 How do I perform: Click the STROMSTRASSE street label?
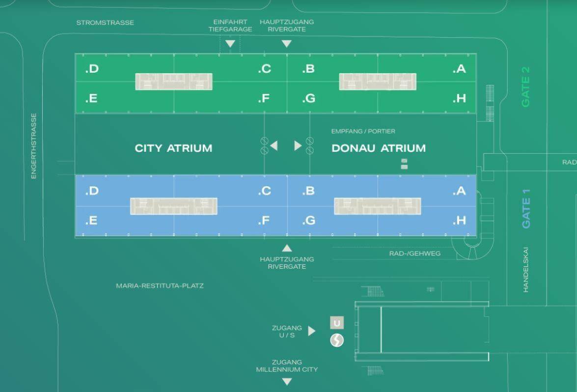click(x=105, y=23)
